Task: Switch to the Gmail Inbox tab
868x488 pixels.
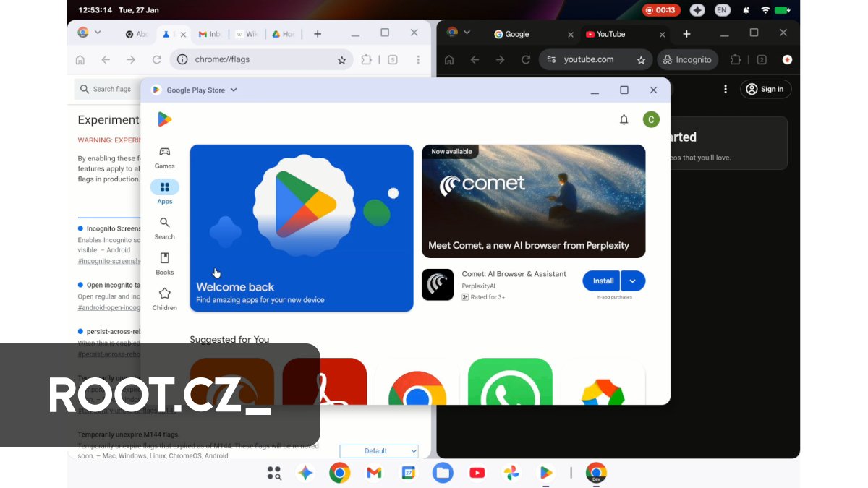Action: coord(210,34)
